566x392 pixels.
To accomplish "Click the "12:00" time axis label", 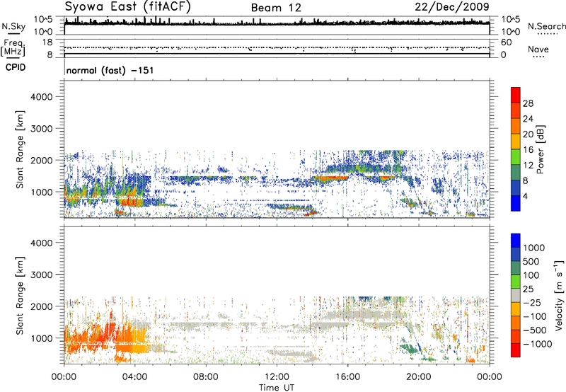I will click(x=277, y=377).
